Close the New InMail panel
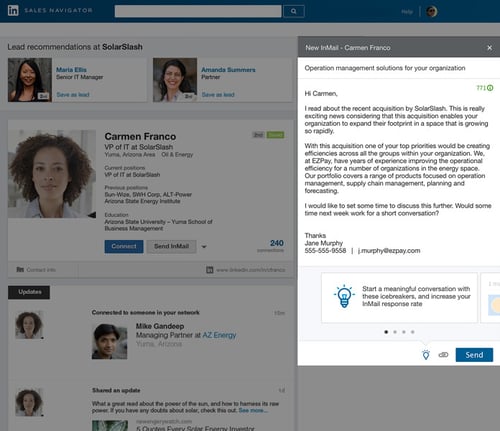Screen dimensions: 500x431 click(489, 48)
